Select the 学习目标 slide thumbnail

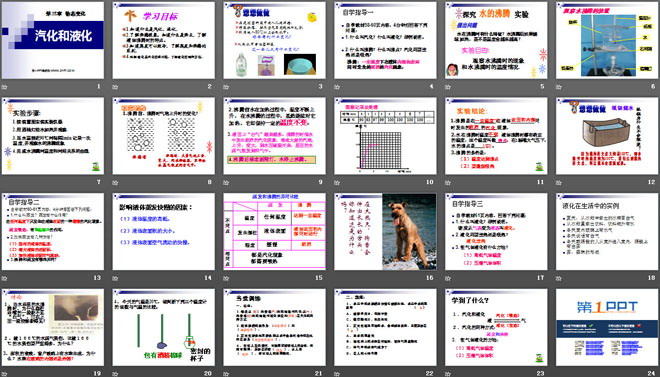pos(164,40)
